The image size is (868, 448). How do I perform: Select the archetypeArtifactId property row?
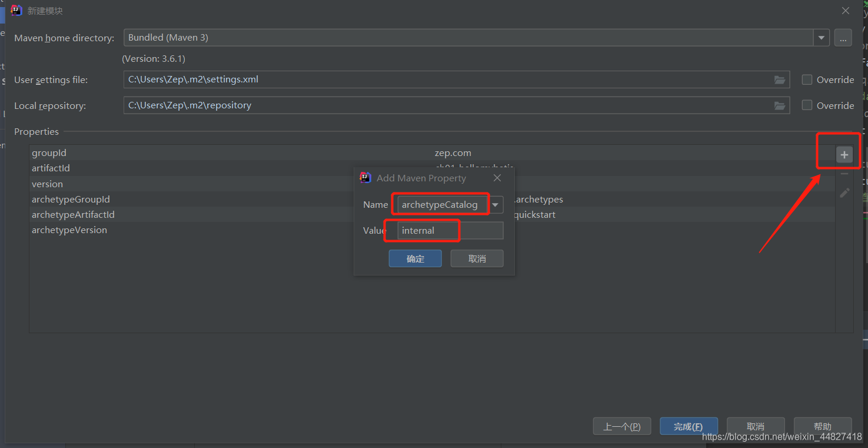(432, 214)
